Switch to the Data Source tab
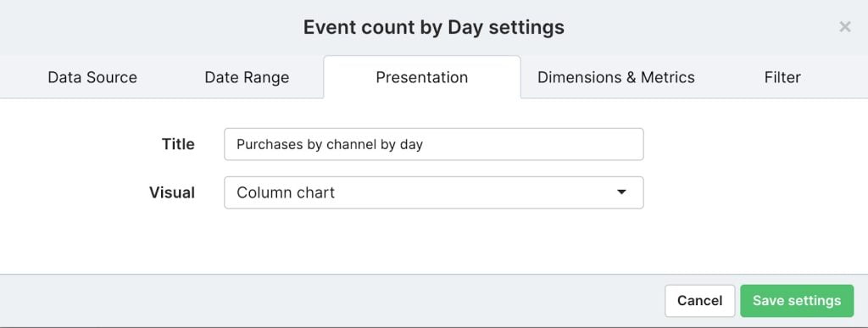Image resolution: width=868 pixels, height=328 pixels. pos(92,77)
